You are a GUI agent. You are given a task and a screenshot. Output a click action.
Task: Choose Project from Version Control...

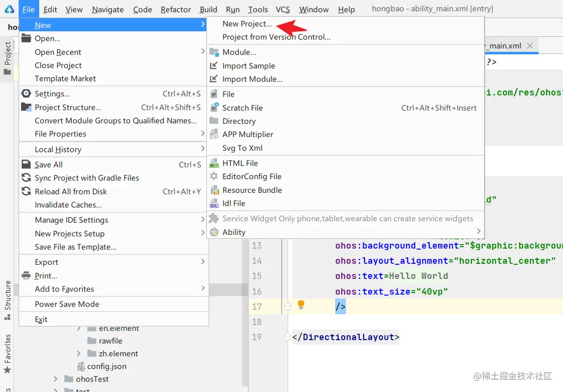click(x=345, y=37)
